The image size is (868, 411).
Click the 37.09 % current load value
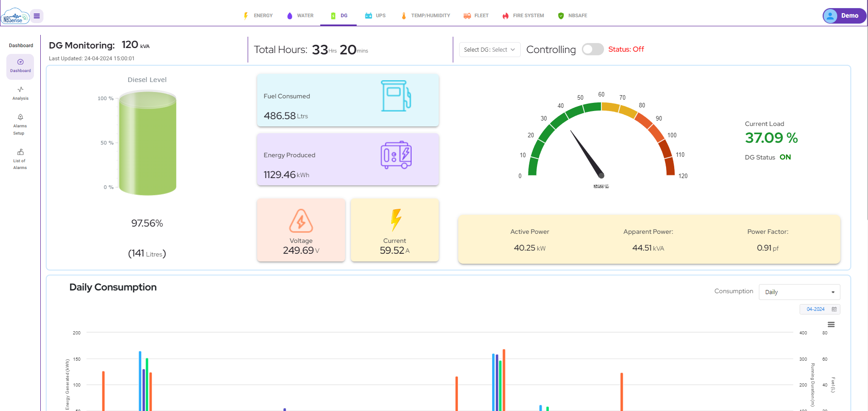(772, 138)
